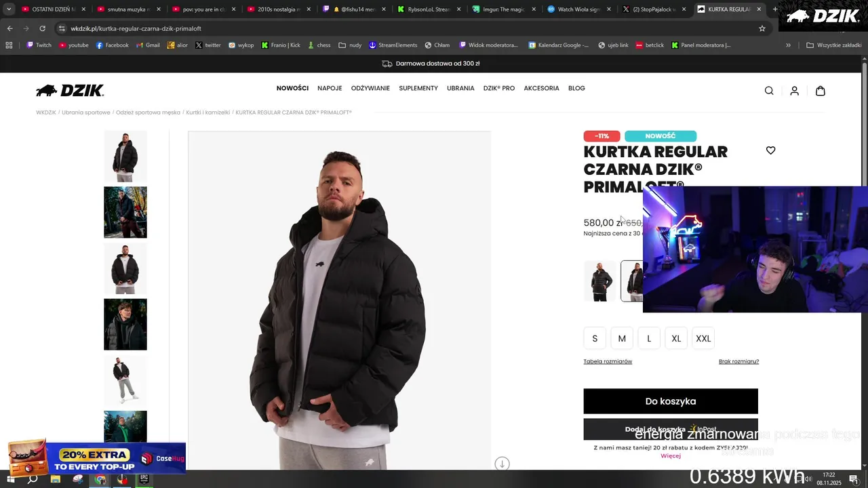This screenshot has width=868, height=488.
Task: Open the browser tab search dropdown
Action: pos(9,9)
